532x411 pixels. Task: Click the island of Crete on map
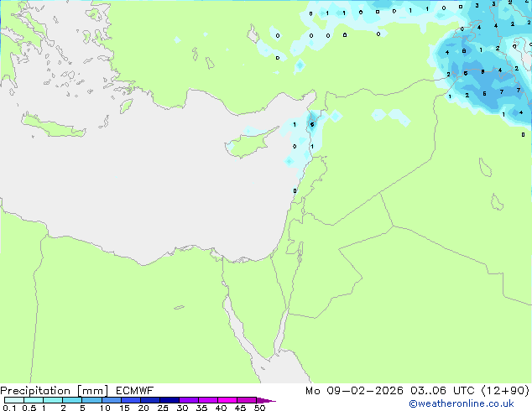pos(53,126)
